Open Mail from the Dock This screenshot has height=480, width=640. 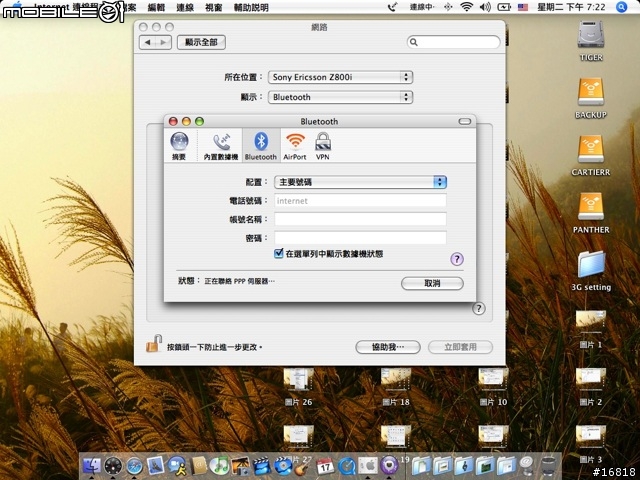(x=156, y=465)
